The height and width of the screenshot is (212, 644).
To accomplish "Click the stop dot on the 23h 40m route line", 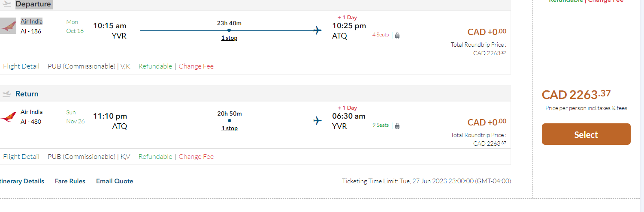I will coord(229,30).
